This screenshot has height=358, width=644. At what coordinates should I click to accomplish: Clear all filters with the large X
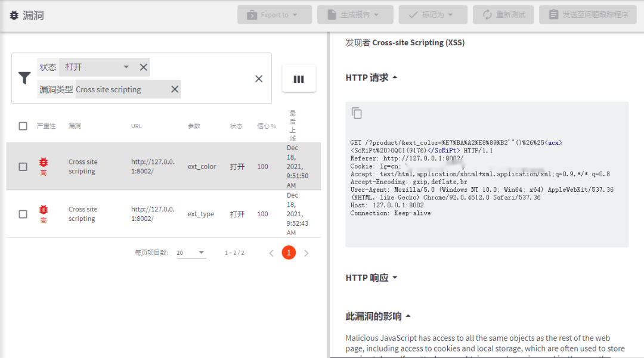(259, 78)
